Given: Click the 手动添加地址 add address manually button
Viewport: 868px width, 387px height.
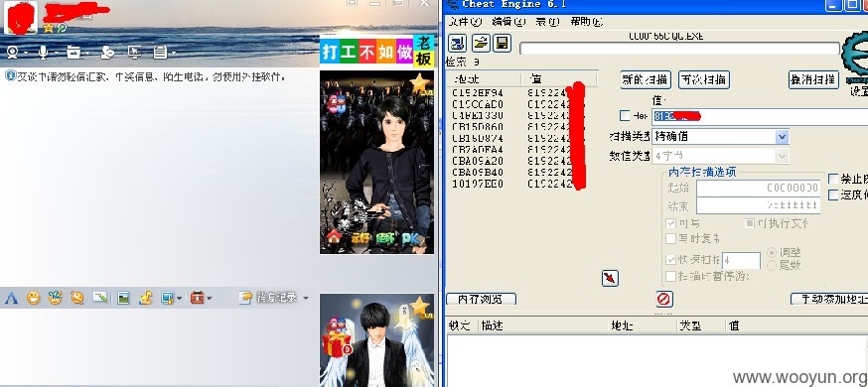Looking at the screenshot, I should click(x=828, y=299).
